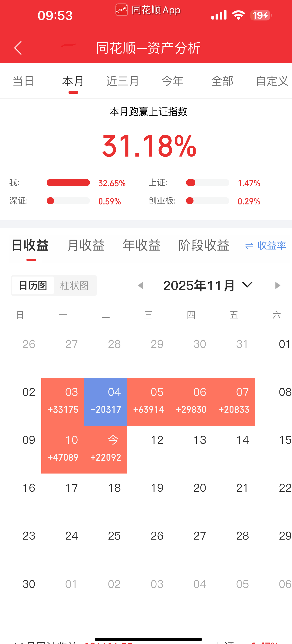Tap the 创业板 return progress bar
Viewport: 292px width, 644px height.
click(208, 201)
